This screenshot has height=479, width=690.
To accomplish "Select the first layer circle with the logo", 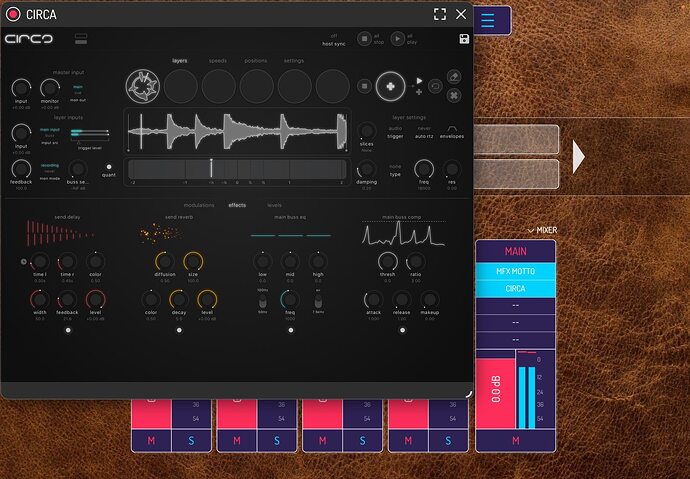I will pyautogui.click(x=143, y=86).
